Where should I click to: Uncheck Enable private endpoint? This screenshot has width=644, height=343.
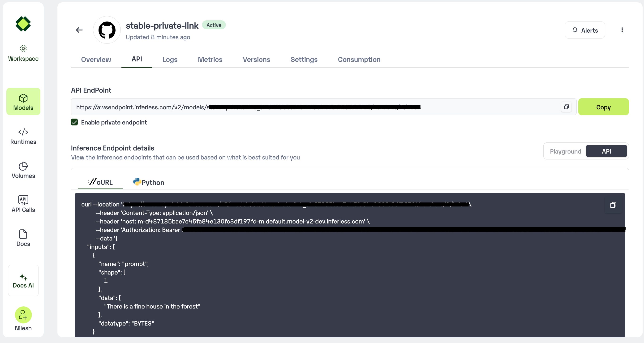pos(74,122)
